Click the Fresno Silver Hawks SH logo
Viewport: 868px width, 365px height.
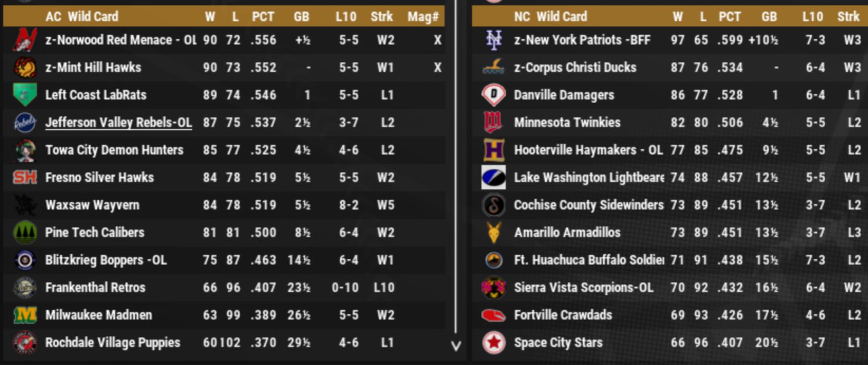pos(25,178)
